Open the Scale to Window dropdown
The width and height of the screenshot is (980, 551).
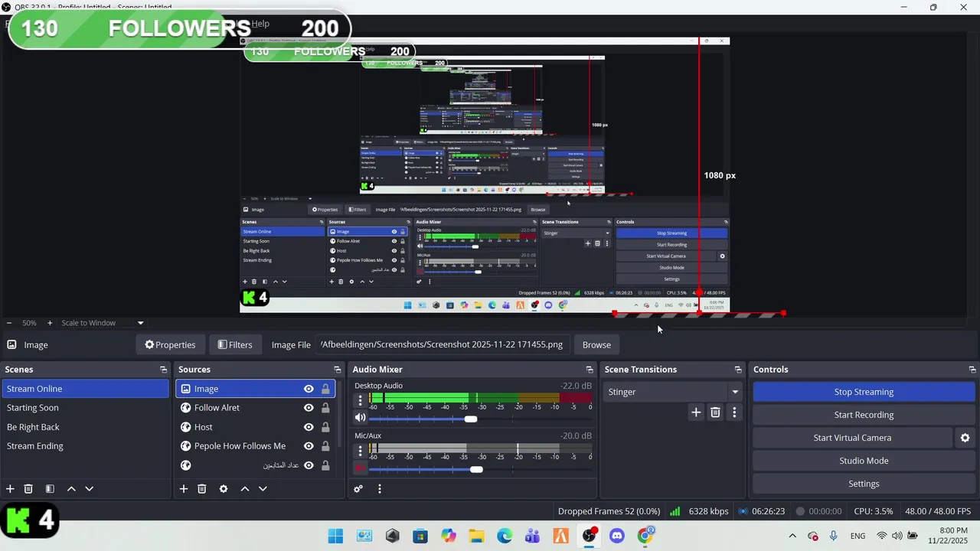(x=103, y=323)
